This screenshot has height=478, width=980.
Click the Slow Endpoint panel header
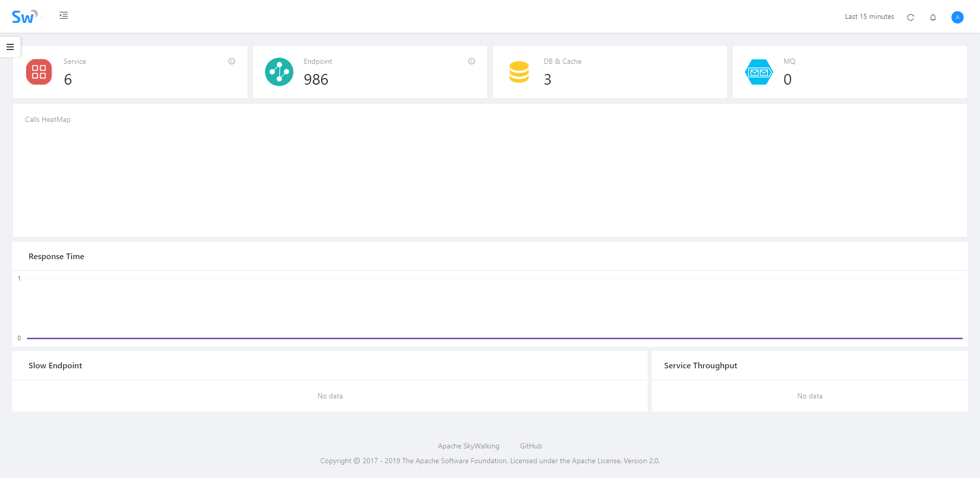[55, 365]
